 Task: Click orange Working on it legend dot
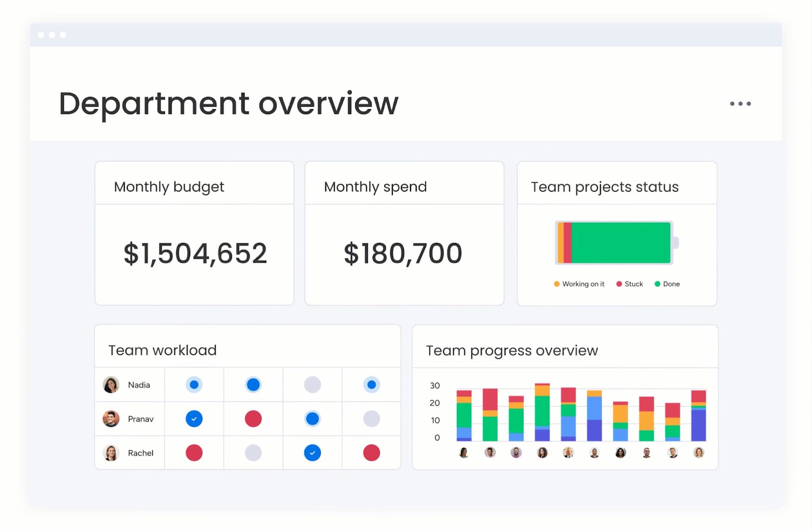tap(557, 284)
